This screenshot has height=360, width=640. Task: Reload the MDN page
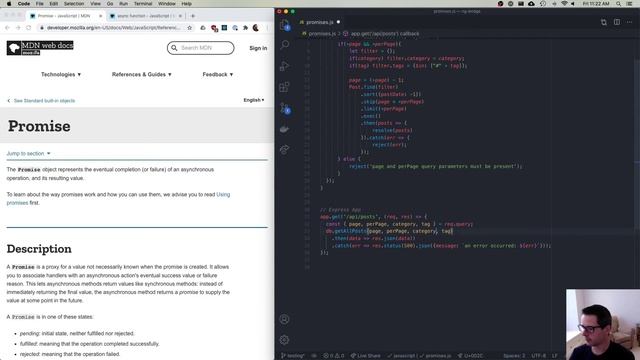tap(29, 28)
